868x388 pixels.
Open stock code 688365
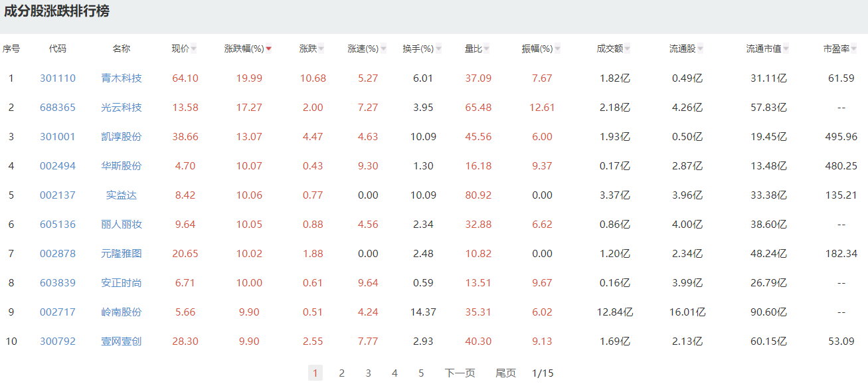(x=58, y=108)
